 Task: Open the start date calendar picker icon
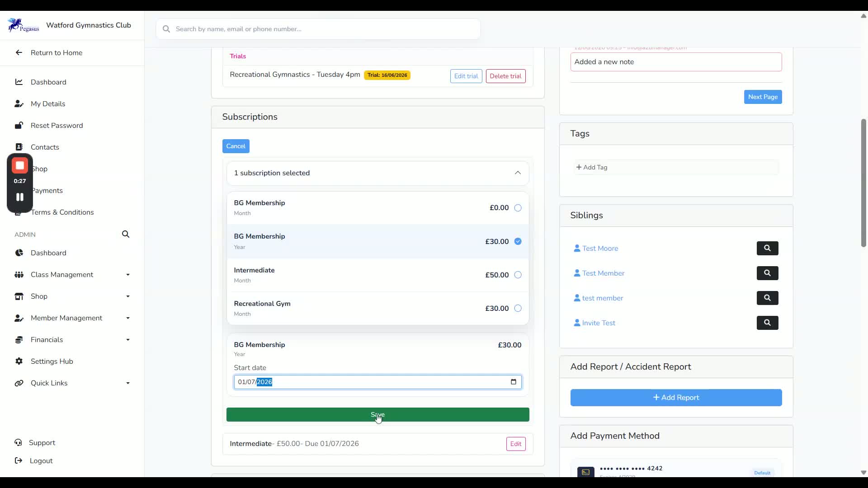coord(513,382)
